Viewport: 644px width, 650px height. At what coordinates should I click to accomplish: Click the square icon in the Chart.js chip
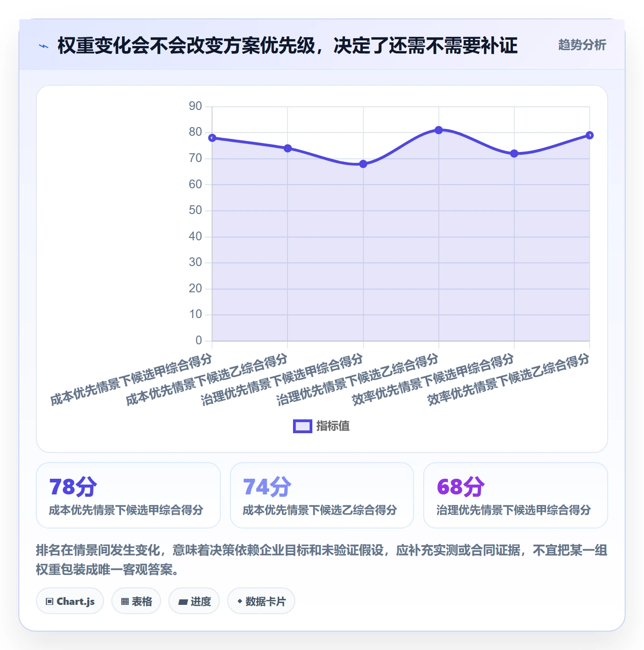[50, 602]
